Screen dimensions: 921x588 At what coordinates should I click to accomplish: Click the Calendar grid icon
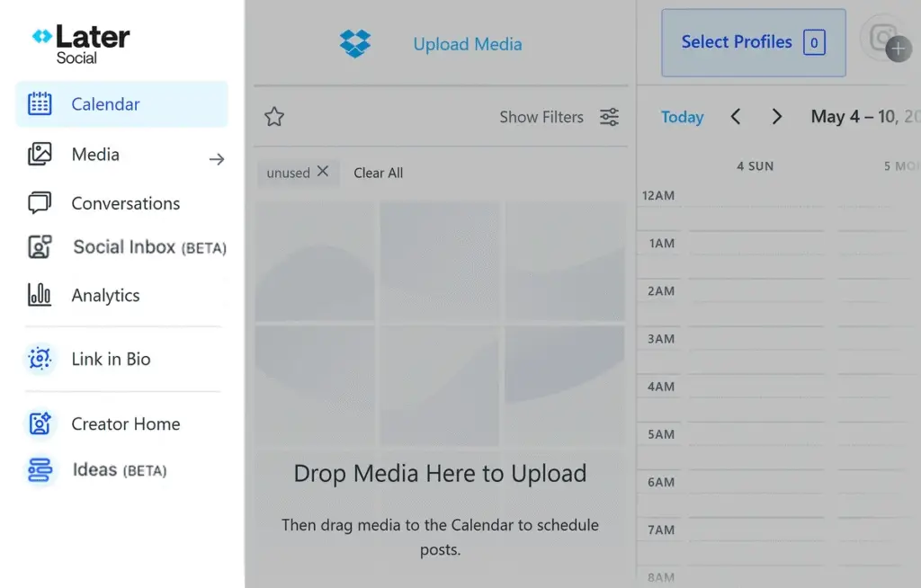pyautogui.click(x=40, y=104)
